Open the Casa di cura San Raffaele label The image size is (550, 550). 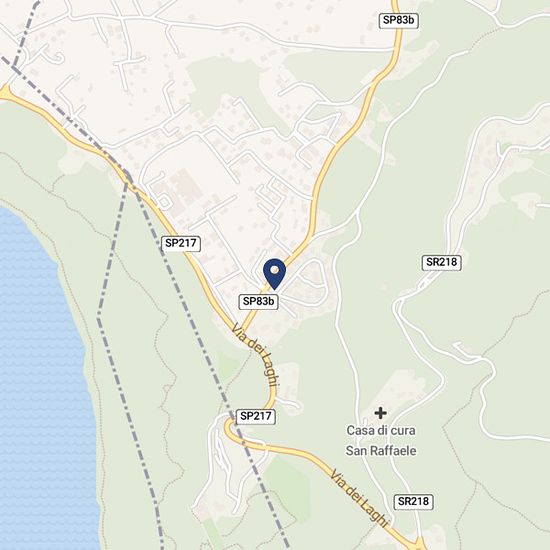[x=381, y=441]
